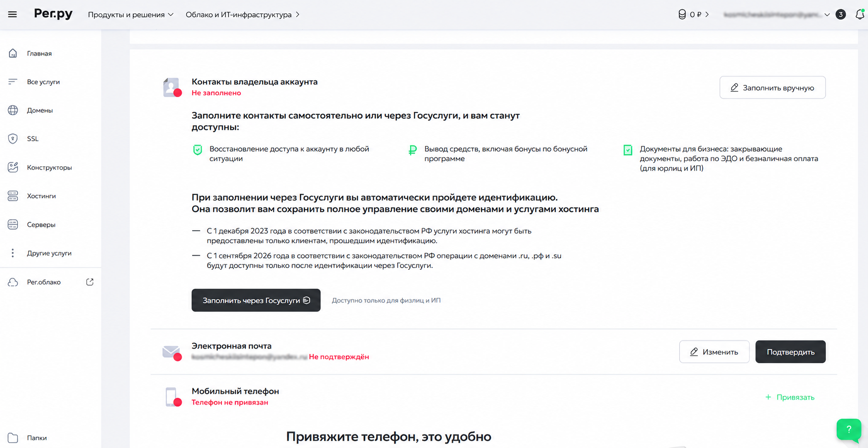Image resolution: width=868 pixels, height=448 pixels.
Task: Click the home icon next to Главная
Action: pos(13,53)
